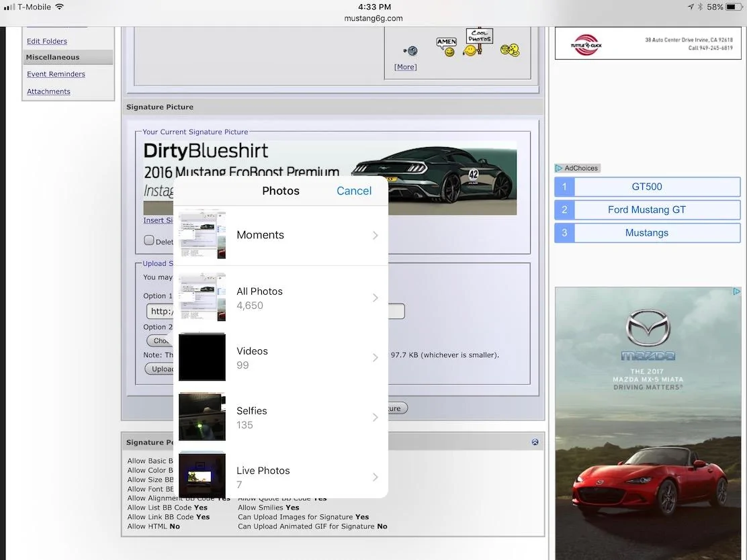Insert the double yellow smiley
Viewport: 747px width, 560px height.
click(x=510, y=50)
